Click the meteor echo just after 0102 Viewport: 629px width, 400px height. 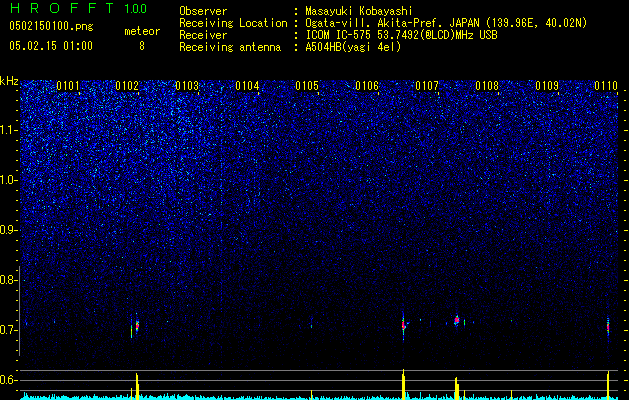click(137, 325)
